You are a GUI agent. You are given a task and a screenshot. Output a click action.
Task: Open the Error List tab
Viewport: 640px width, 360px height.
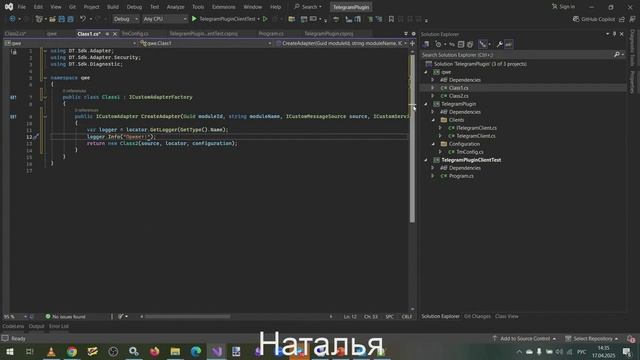pos(59,326)
